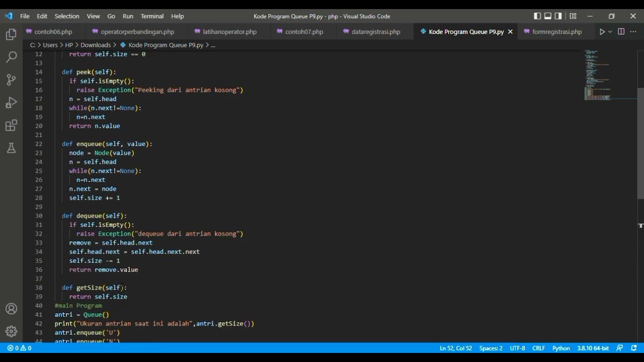Viewport: 644px width, 362px height.
Task: Toggle Secondary Side Bar layout button
Action: pyautogui.click(x=558, y=16)
